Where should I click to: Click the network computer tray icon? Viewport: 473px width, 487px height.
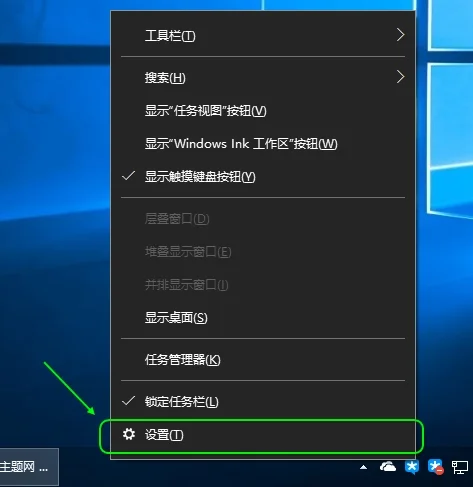tap(460, 467)
